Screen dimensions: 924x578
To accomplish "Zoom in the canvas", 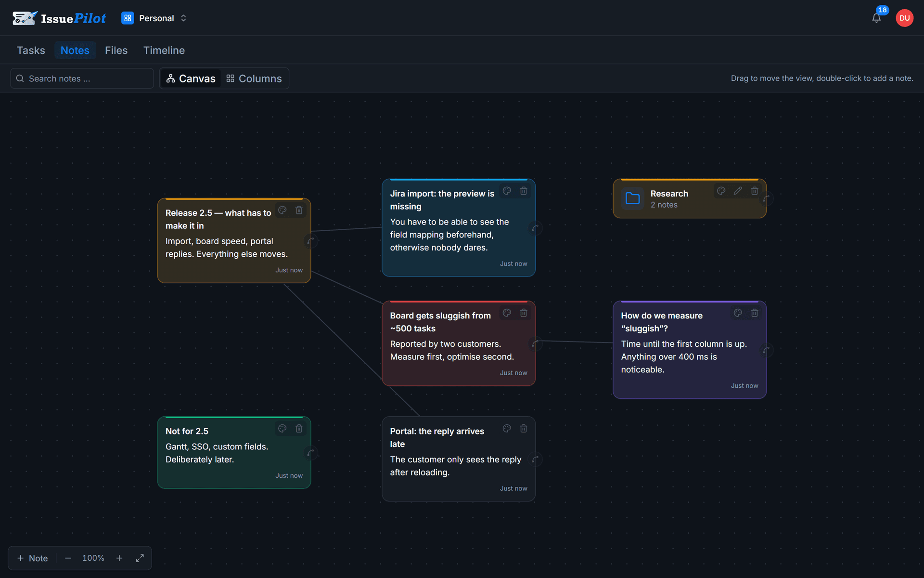I will coord(119,558).
